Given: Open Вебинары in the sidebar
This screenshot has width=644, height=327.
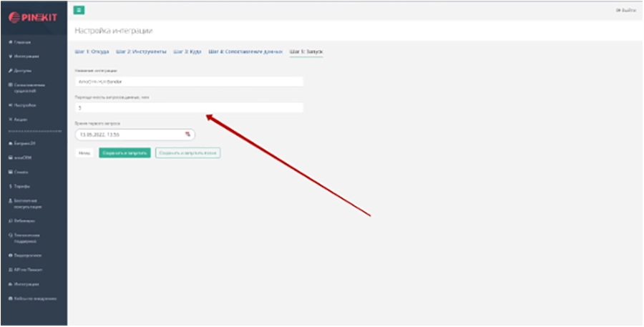Looking at the screenshot, I should [25, 220].
